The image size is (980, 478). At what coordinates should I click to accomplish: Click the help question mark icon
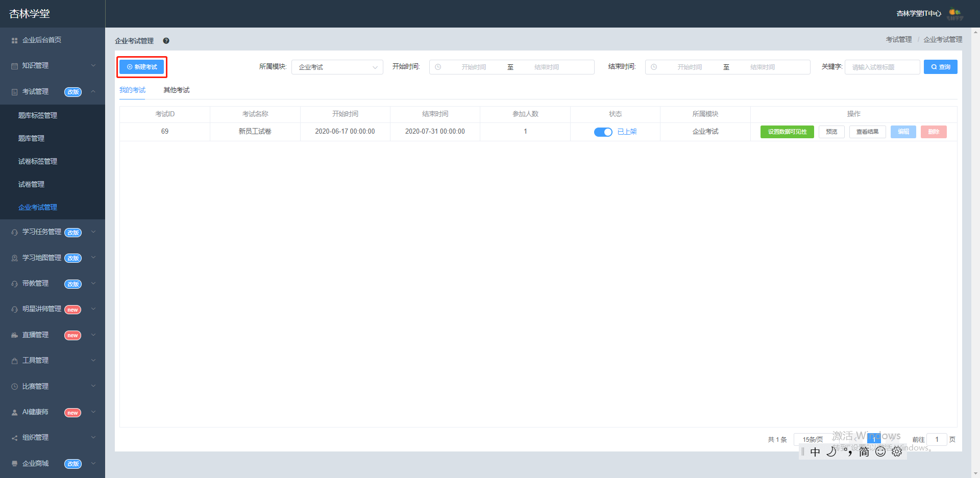pyautogui.click(x=166, y=41)
